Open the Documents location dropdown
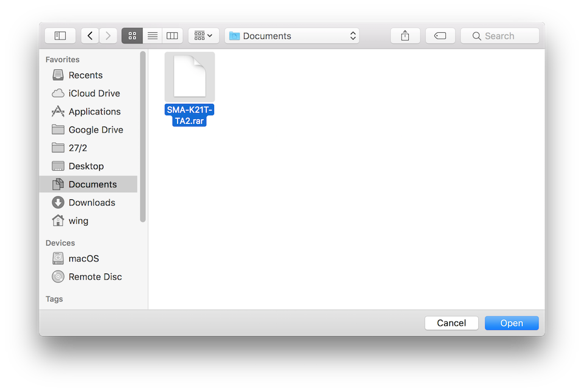584x392 pixels. click(x=292, y=35)
